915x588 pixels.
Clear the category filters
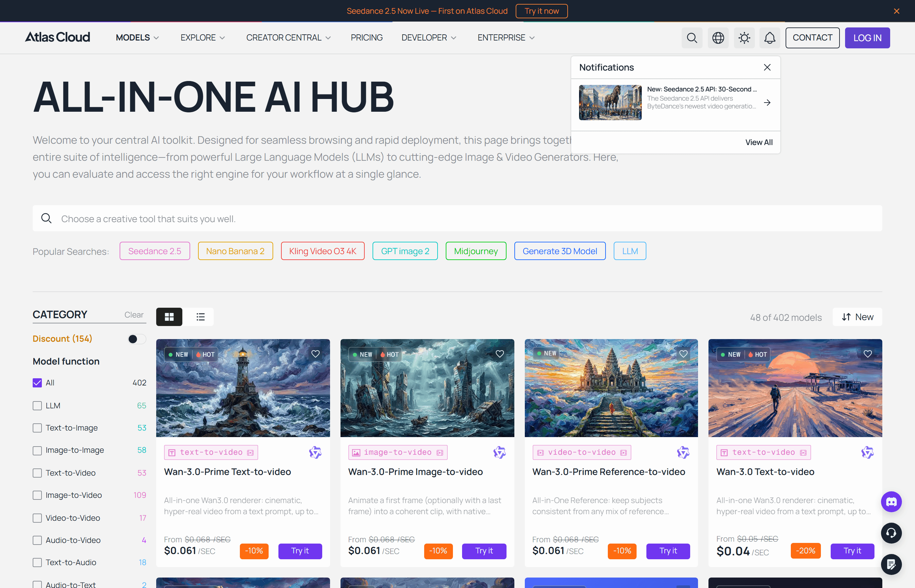tap(134, 315)
